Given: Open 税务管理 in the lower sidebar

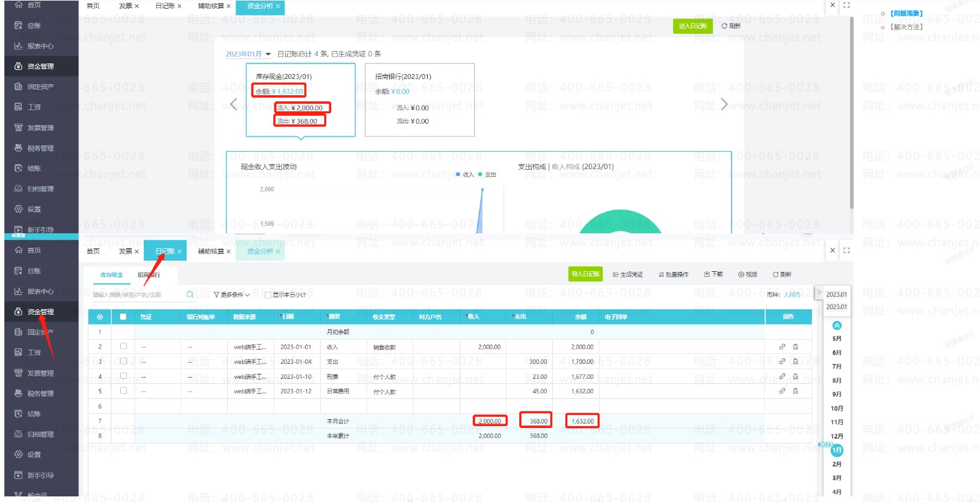Looking at the screenshot, I should 40,394.
